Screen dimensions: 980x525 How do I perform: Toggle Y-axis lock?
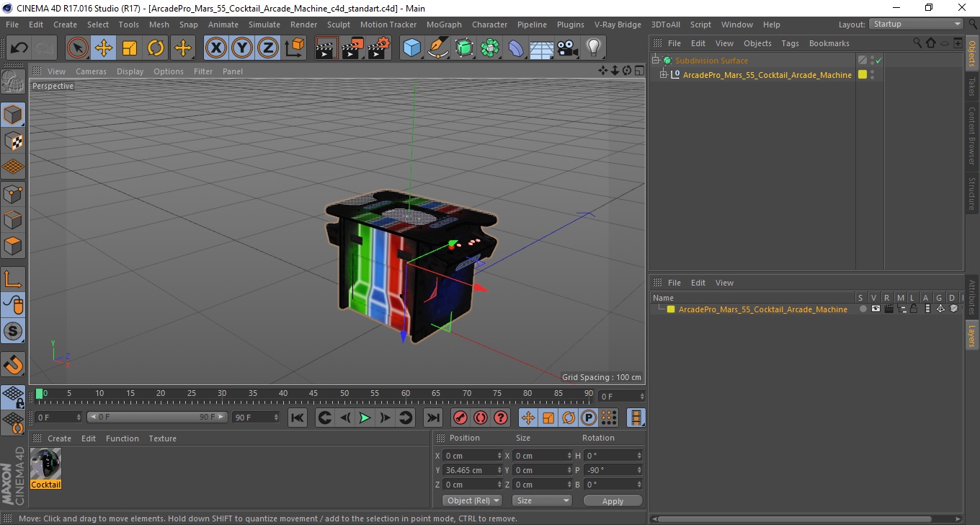click(x=242, y=48)
